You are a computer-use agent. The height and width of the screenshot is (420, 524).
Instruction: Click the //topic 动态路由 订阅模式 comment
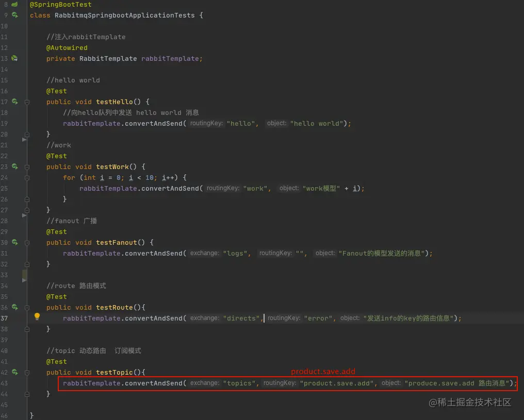93,350
